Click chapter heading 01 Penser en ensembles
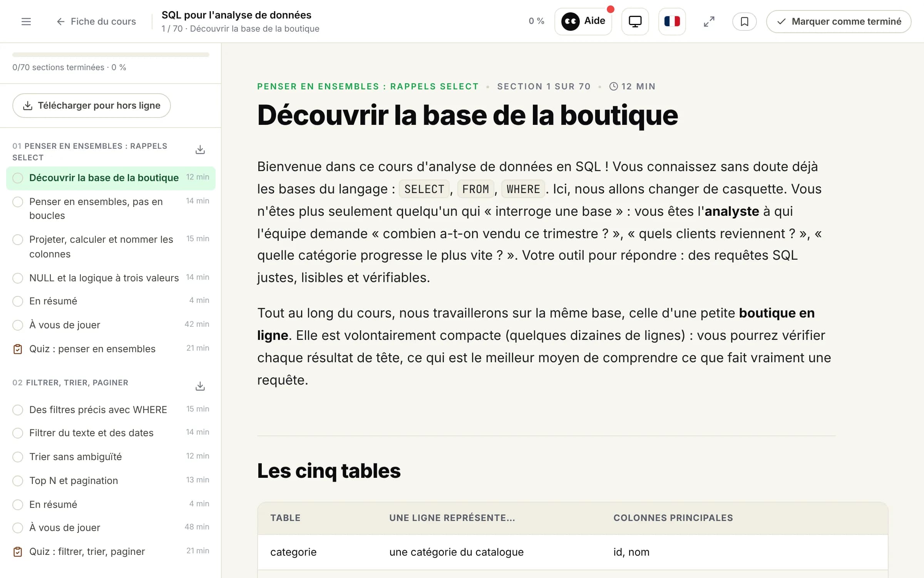Image resolution: width=924 pixels, height=578 pixels. pyautogui.click(x=90, y=152)
